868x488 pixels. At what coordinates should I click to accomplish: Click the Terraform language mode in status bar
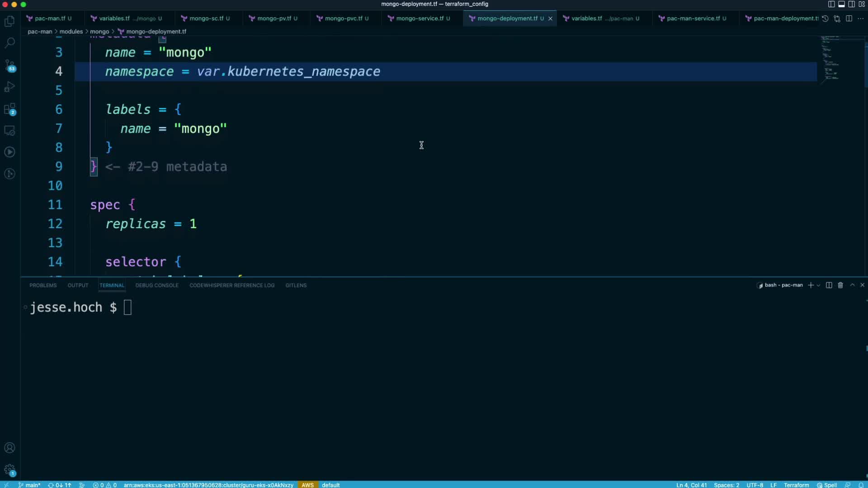796,485
